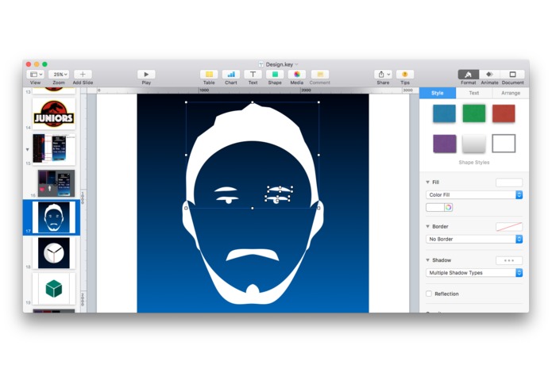Apply the blue shape style

click(444, 113)
